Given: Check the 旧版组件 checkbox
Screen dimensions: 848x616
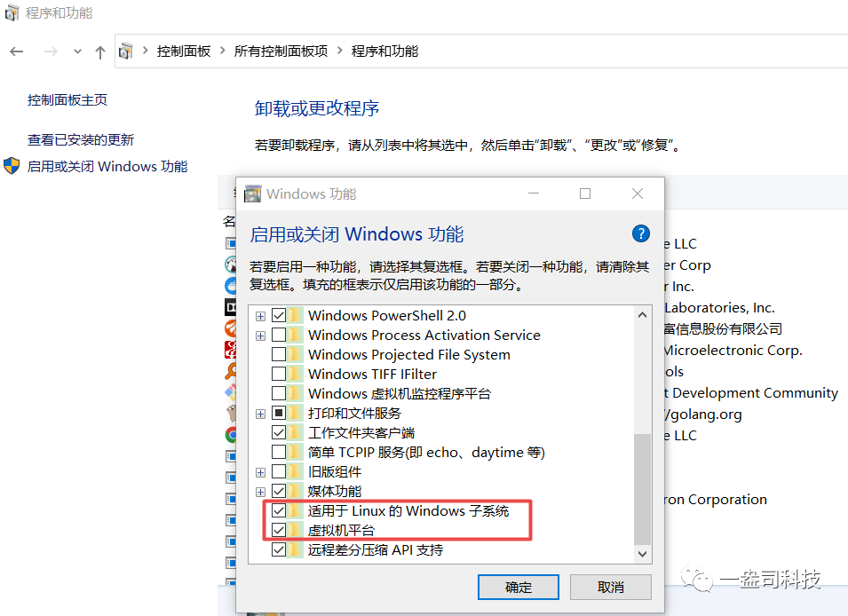Looking at the screenshot, I should (279, 471).
